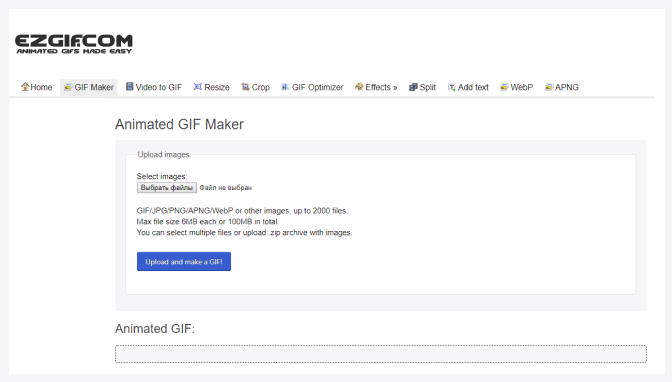Image resolution: width=672 pixels, height=382 pixels.
Task: Click the "Upload images" legend text
Action: [x=163, y=155]
